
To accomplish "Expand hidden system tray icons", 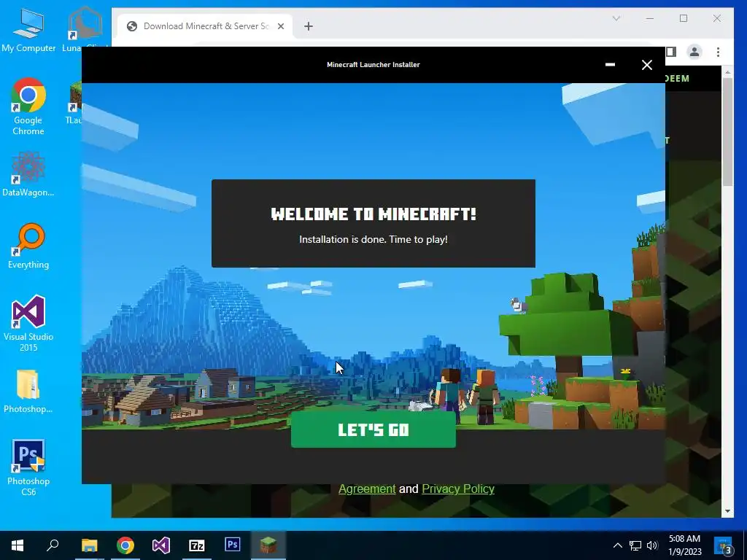I will pyautogui.click(x=617, y=545).
